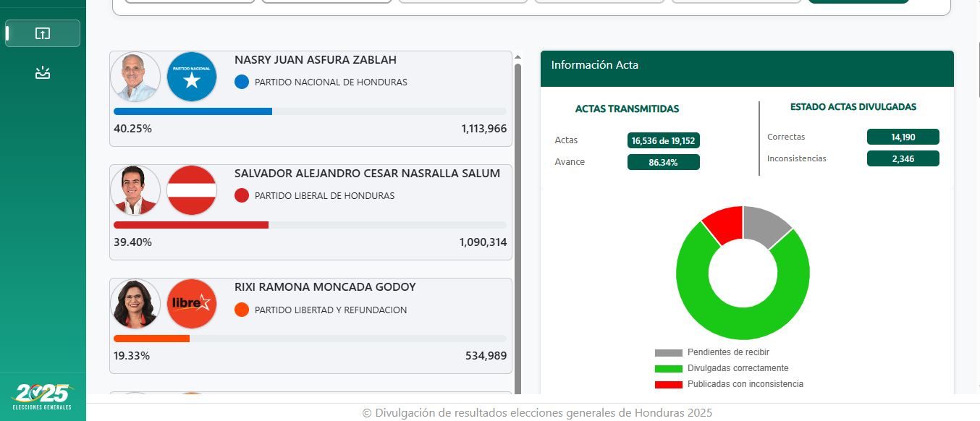Click the red dot beside Partido Liberal
The image size is (980, 421).
(240, 195)
